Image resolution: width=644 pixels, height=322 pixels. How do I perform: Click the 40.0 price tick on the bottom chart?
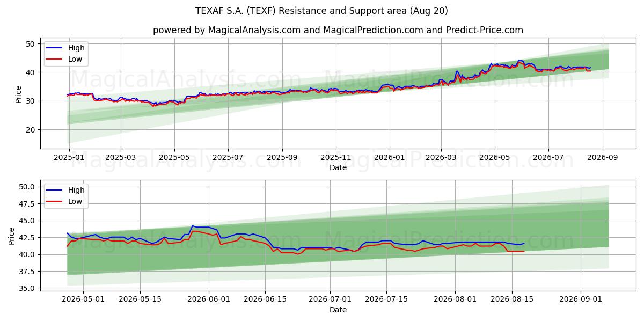point(27,254)
